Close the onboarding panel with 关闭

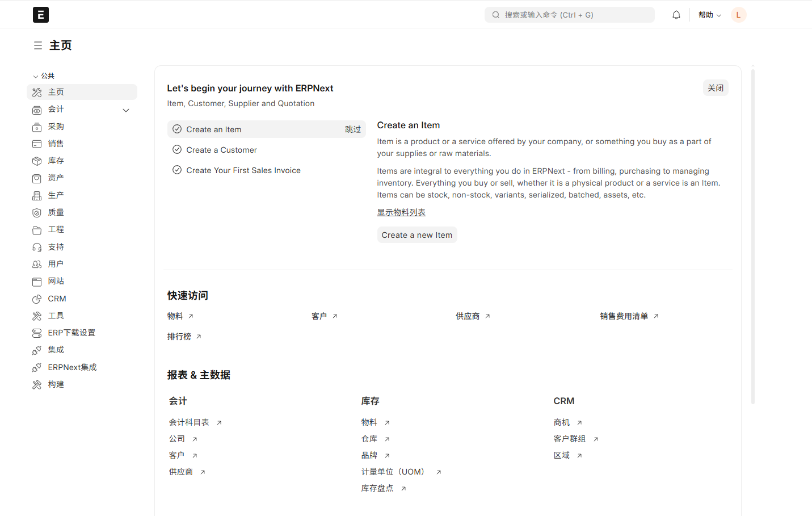716,88
